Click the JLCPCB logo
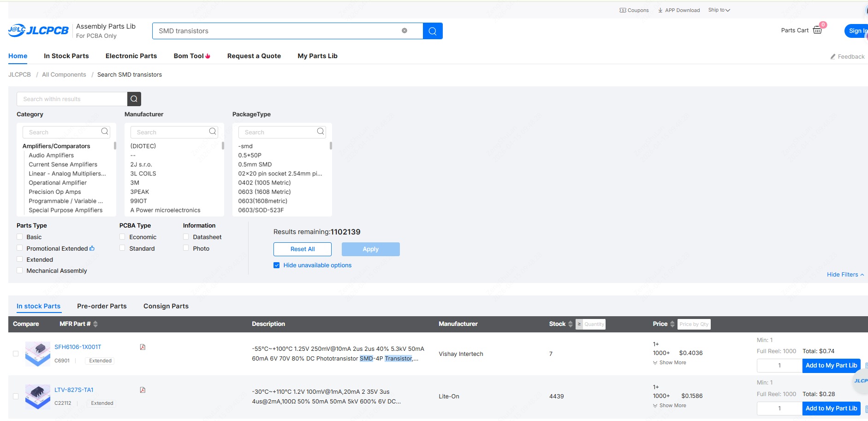This screenshot has height=421, width=868. point(38,30)
